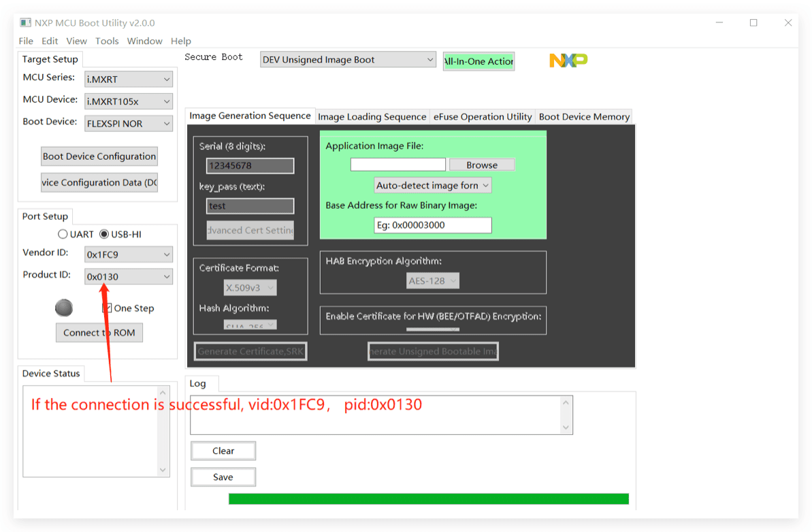
Task: Switch to eFuse Operation Utility tab
Action: click(x=483, y=117)
